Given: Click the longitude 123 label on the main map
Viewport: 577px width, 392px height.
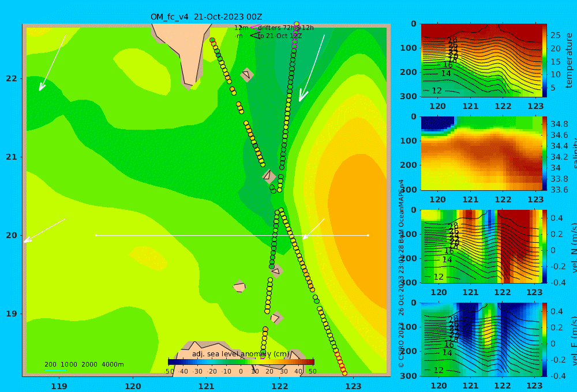Looking at the screenshot, I should click(x=354, y=386).
